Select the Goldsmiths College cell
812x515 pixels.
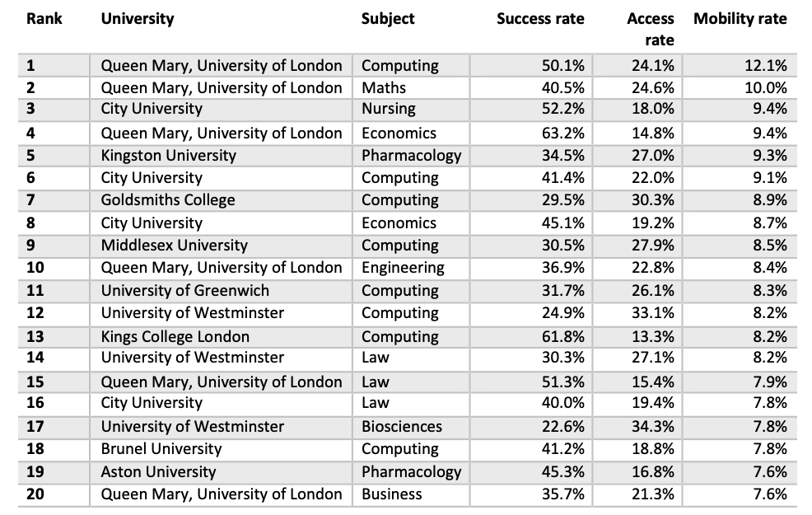pos(168,200)
